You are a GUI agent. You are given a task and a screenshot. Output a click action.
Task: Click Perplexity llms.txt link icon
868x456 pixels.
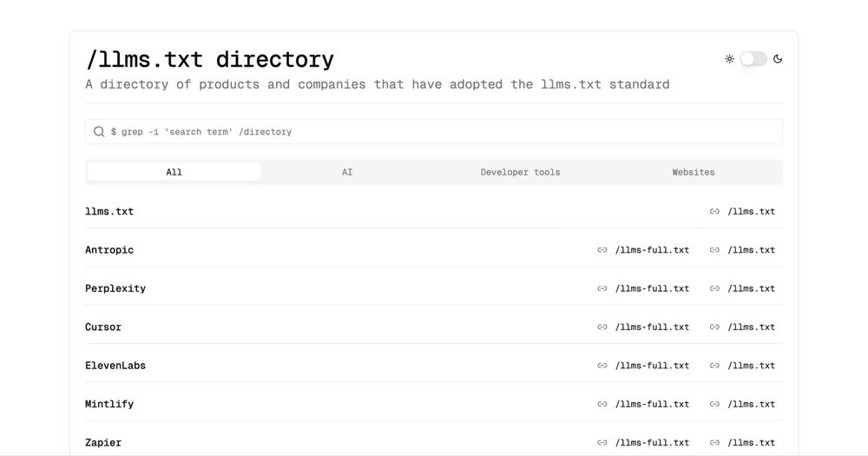(714, 288)
